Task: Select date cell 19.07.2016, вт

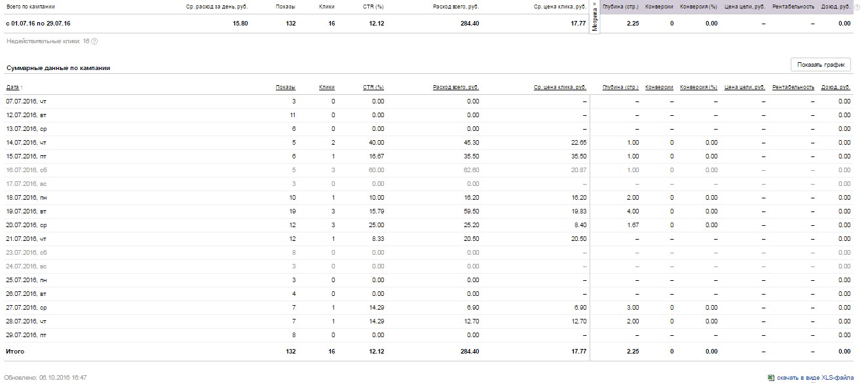Action: pos(26,211)
